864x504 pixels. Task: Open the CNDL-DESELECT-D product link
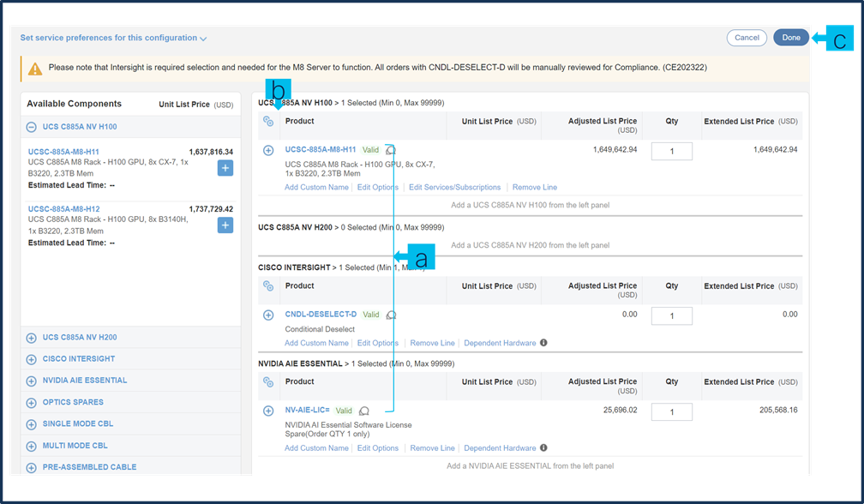tap(321, 314)
